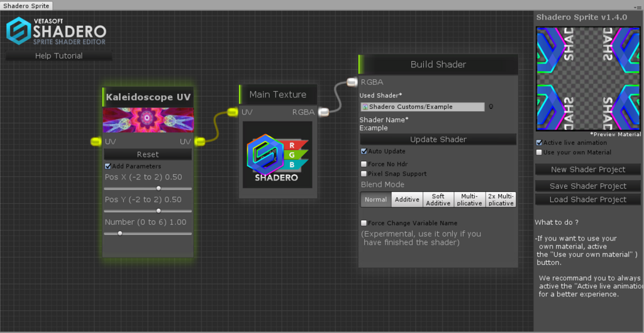Open the window options menu icon
Screen dimensions: 644x333
tap(637, 7)
